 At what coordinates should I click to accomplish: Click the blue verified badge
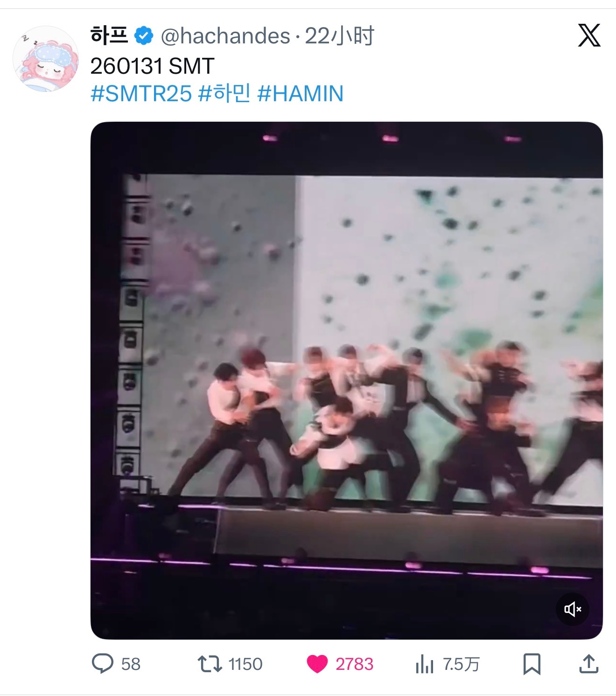coord(144,36)
